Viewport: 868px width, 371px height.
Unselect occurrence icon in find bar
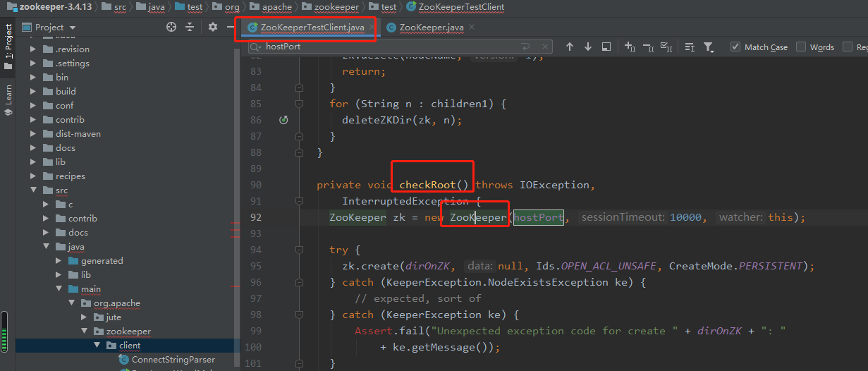pyautogui.click(x=649, y=47)
